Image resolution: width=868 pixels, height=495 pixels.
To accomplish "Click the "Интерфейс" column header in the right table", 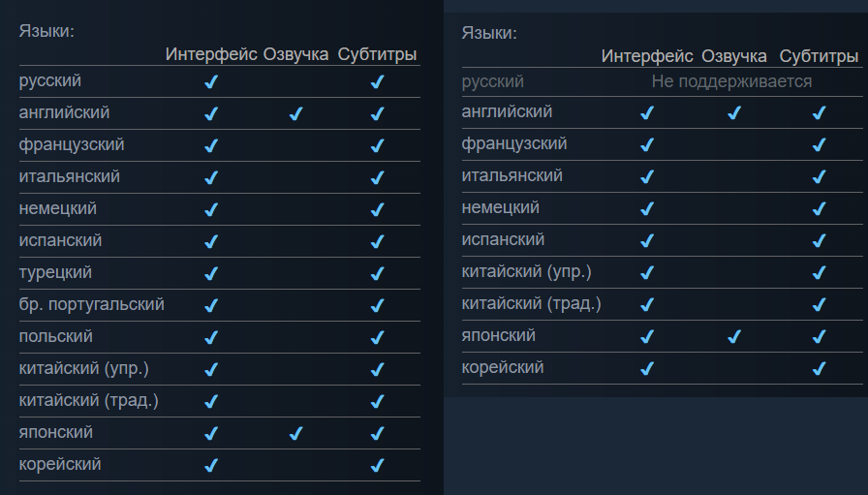I will tap(647, 56).
